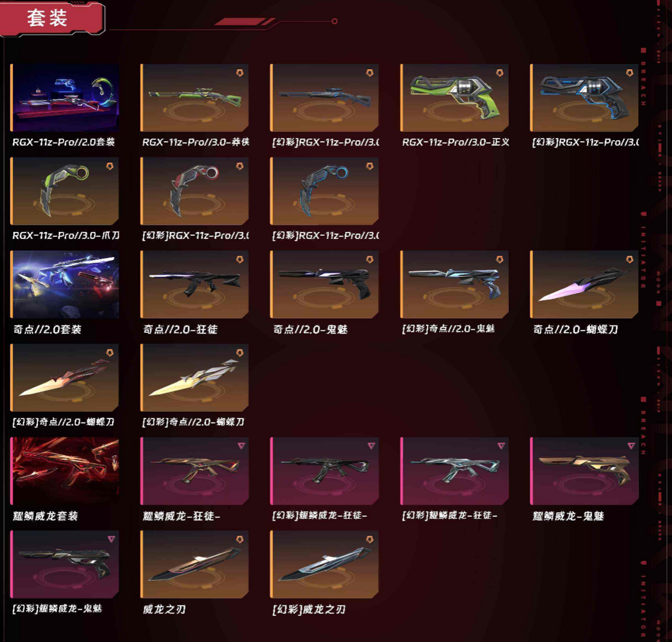Image resolution: width=672 pixels, height=642 pixels.
Task: Click the 耀鳞威龙-狂徒- label
Action: click(182, 516)
